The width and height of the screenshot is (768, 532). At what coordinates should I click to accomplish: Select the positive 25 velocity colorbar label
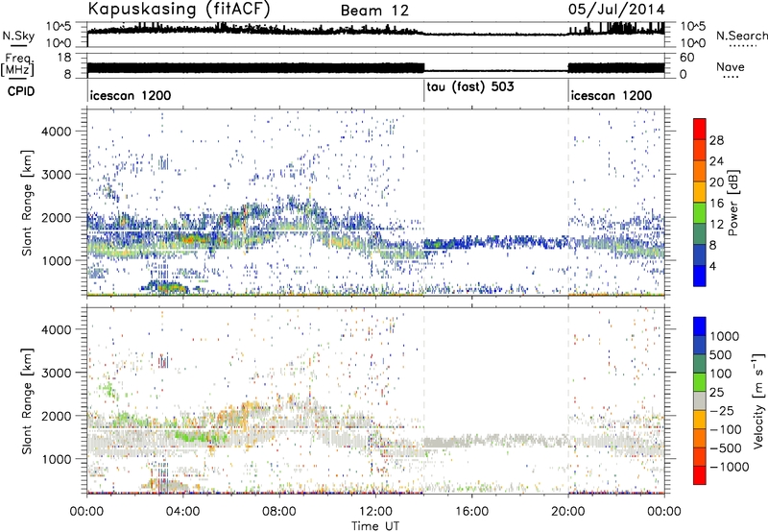[x=716, y=393]
